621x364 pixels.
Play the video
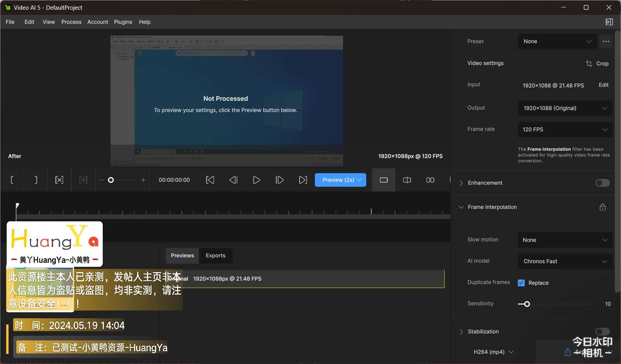point(256,180)
